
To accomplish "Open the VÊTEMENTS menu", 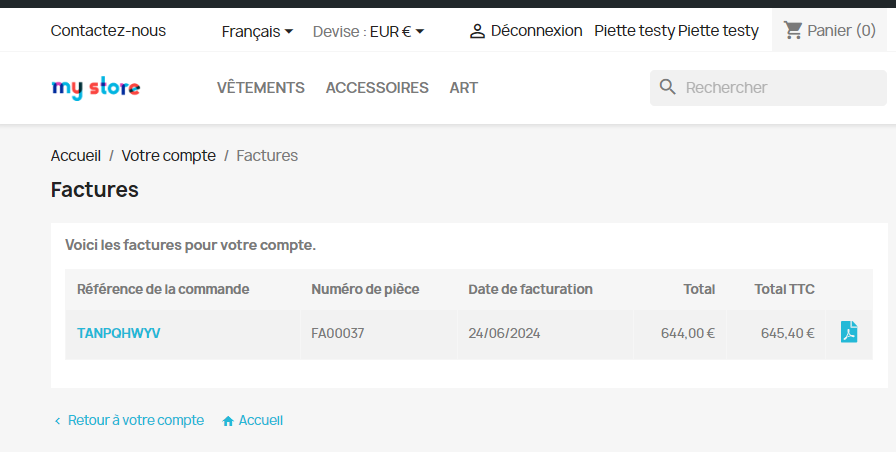I will click(261, 87).
